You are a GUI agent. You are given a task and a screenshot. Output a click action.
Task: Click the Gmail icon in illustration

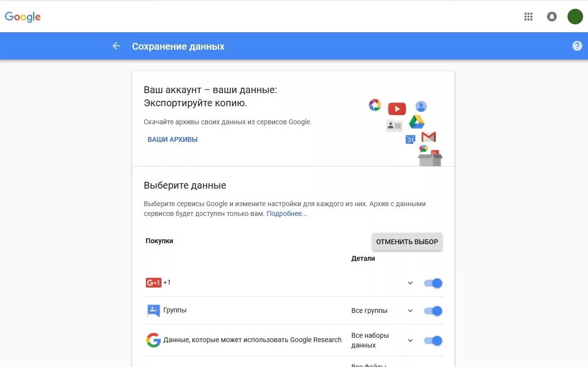click(428, 137)
